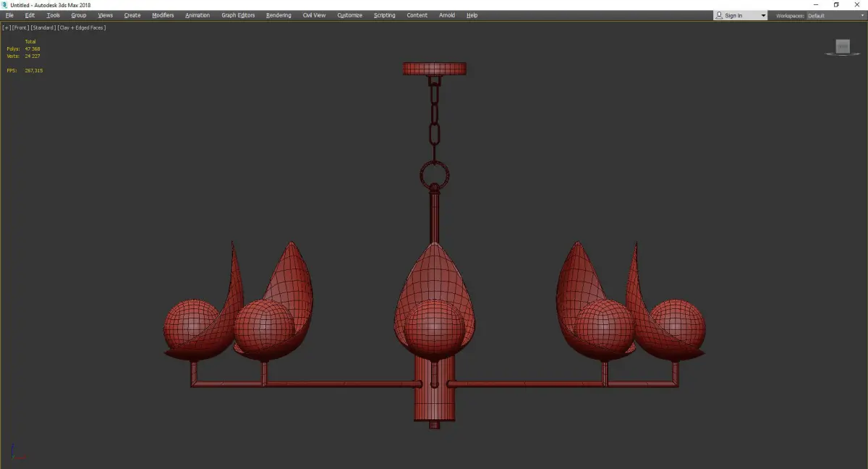
Task: Open the Content menu
Action: pyautogui.click(x=417, y=15)
